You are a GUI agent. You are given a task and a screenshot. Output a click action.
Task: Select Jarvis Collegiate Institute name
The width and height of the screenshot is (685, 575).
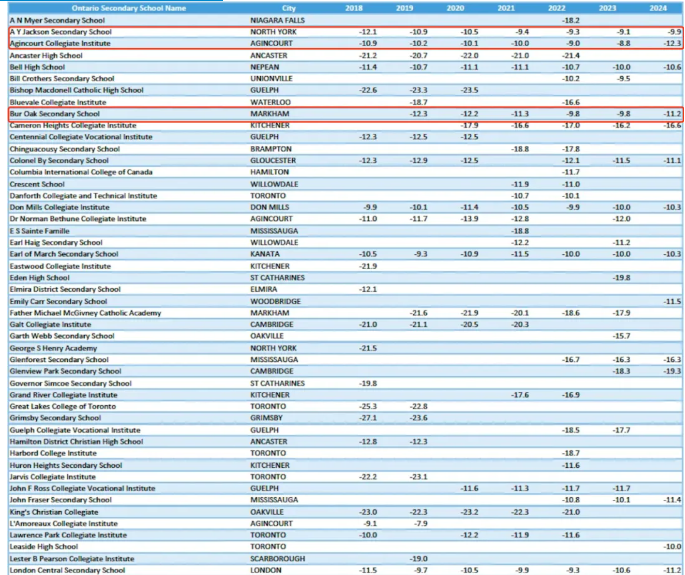(53, 477)
